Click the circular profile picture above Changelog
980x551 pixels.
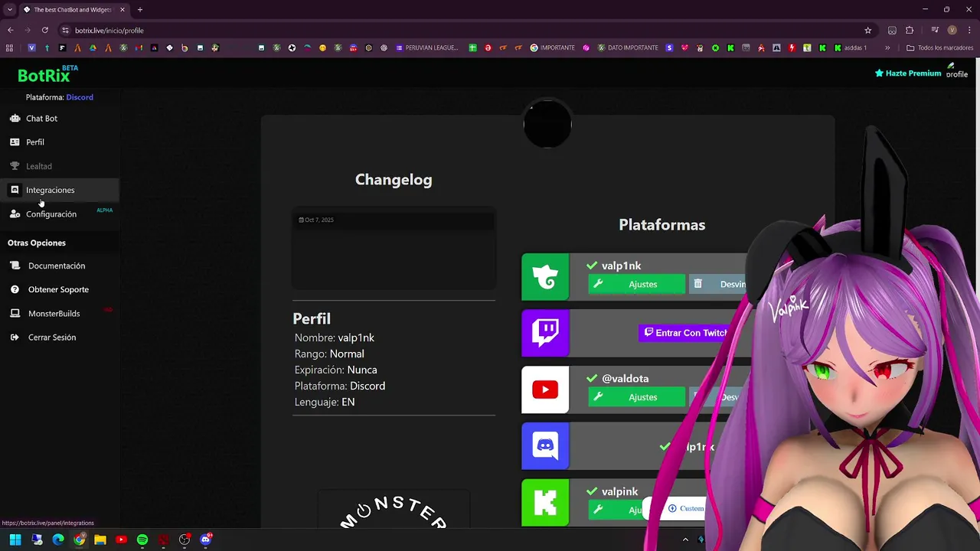547,124
